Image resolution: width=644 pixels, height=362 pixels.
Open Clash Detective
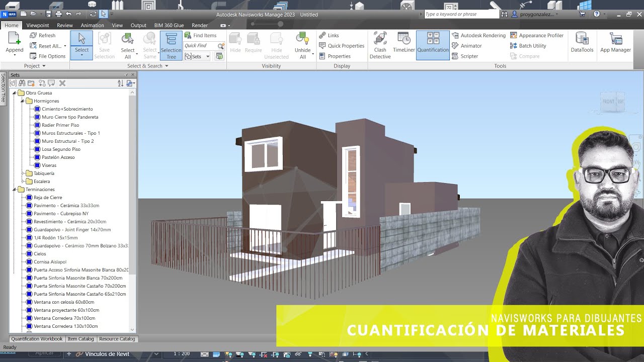(380, 45)
